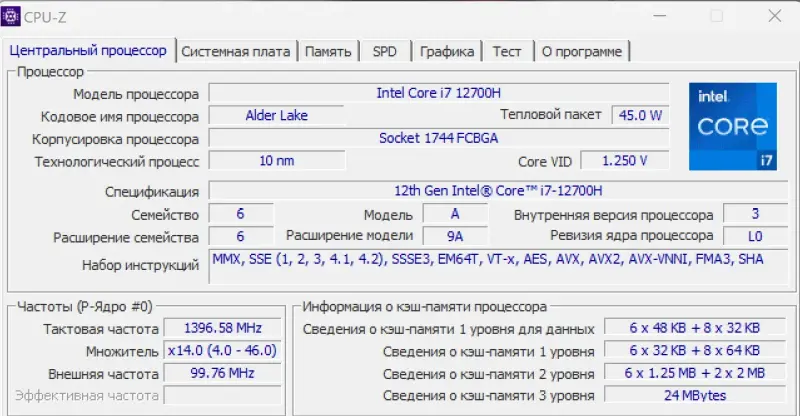The height and width of the screenshot is (416, 800).
Task: Click the Socket 1744 FCBGA field
Action: tap(439, 138)
